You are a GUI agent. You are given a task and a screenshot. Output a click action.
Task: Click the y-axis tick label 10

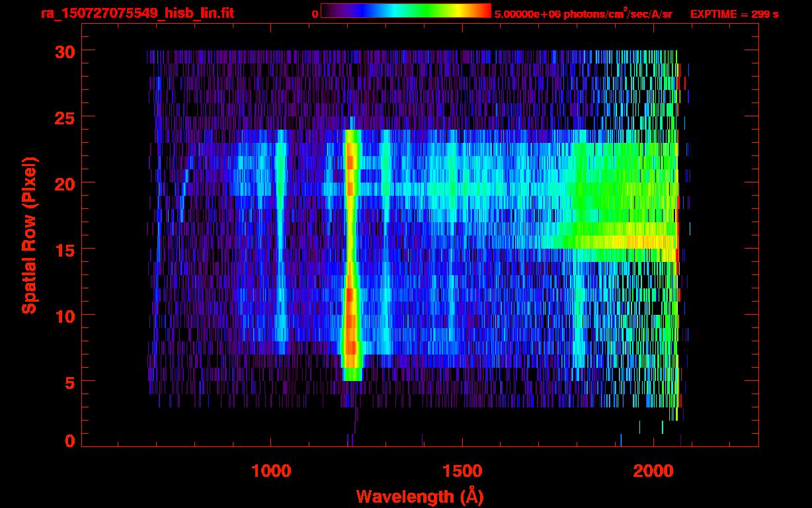click(x=64, y=316)
